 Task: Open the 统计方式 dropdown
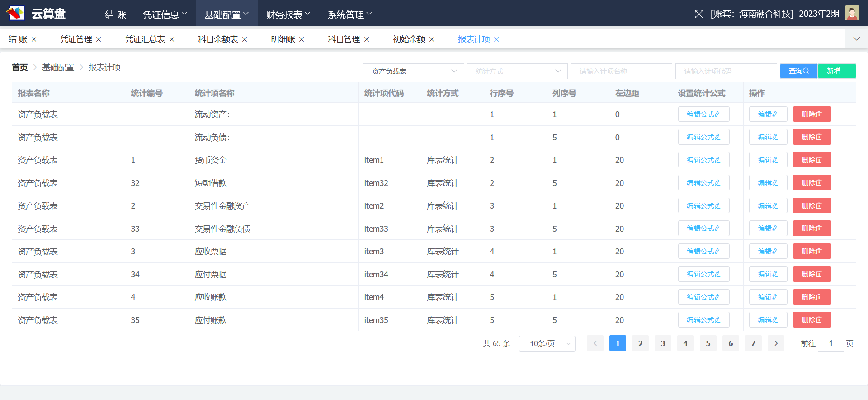[x=517, y=71]
